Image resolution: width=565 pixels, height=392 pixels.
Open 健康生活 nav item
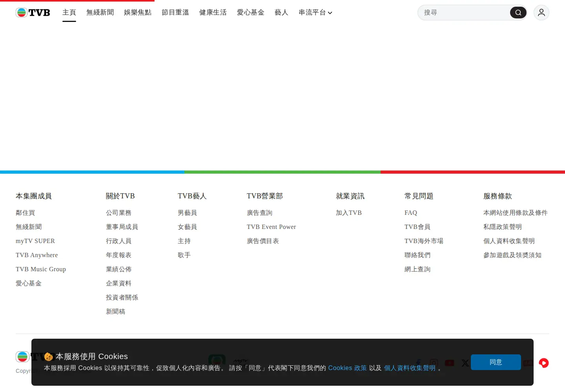213,13
